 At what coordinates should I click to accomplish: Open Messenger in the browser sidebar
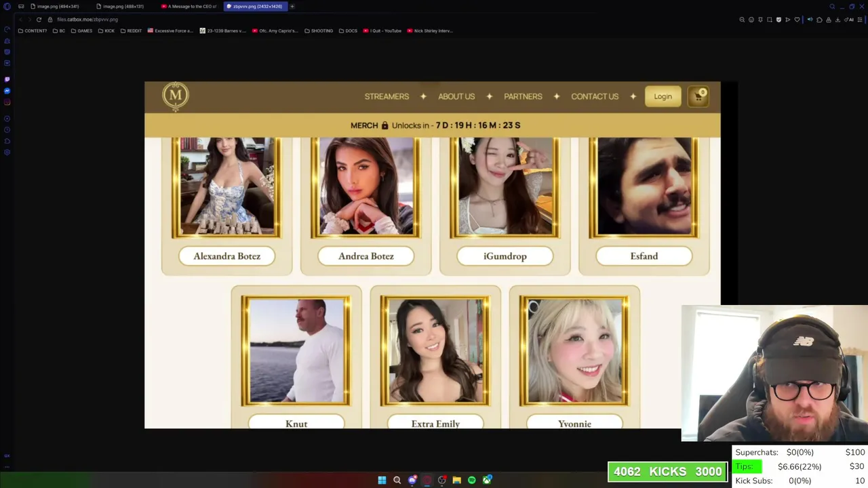(7, 91)
